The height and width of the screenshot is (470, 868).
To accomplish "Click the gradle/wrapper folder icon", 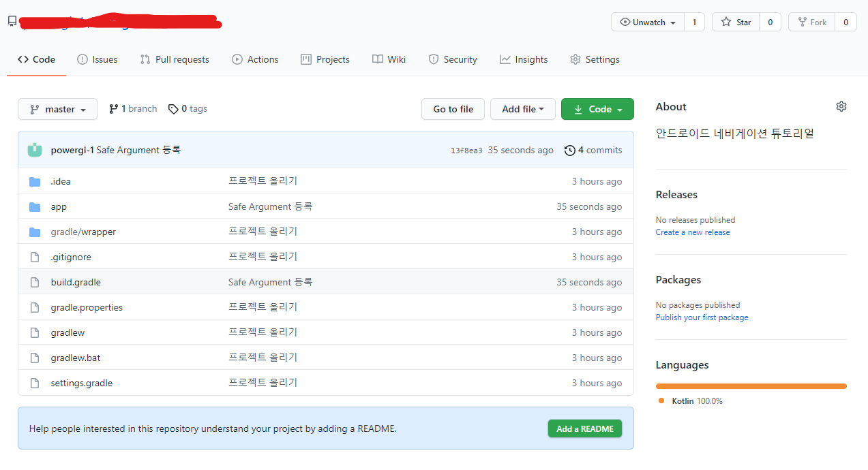I will [35, 232].
